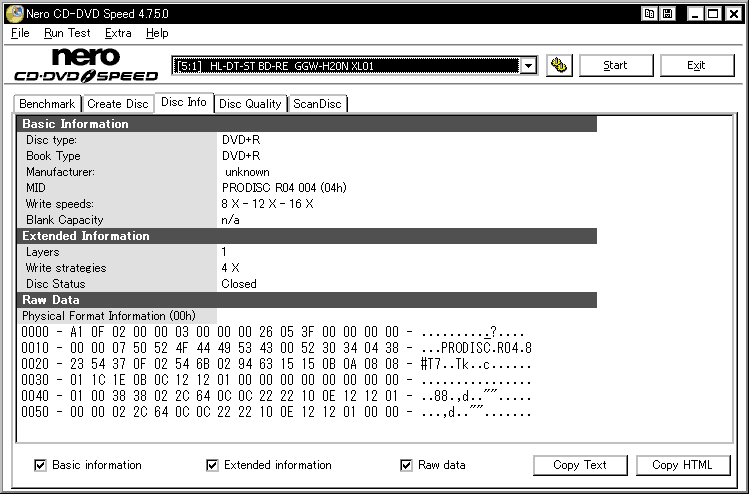Image resolution: width=749 pixels, height=494 pixels.
Task: Minimize the Nero CD-DVD Speed window
Action: click(x=695, y=14)
